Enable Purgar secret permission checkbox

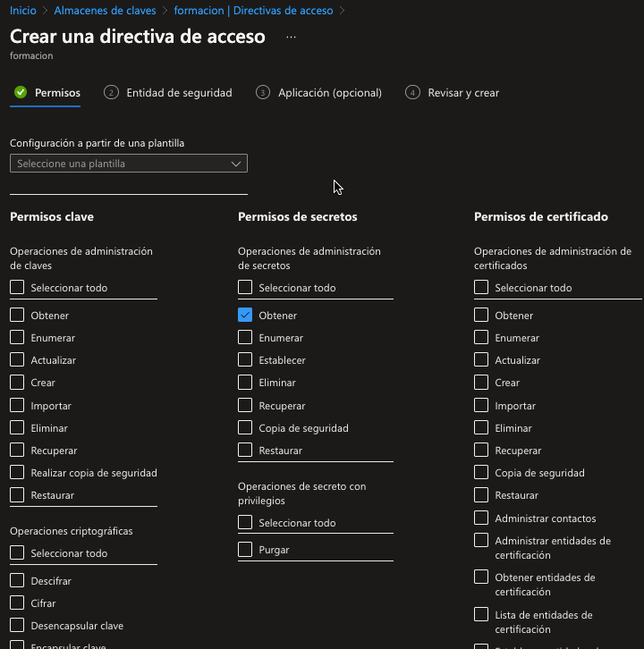(245, 550)
